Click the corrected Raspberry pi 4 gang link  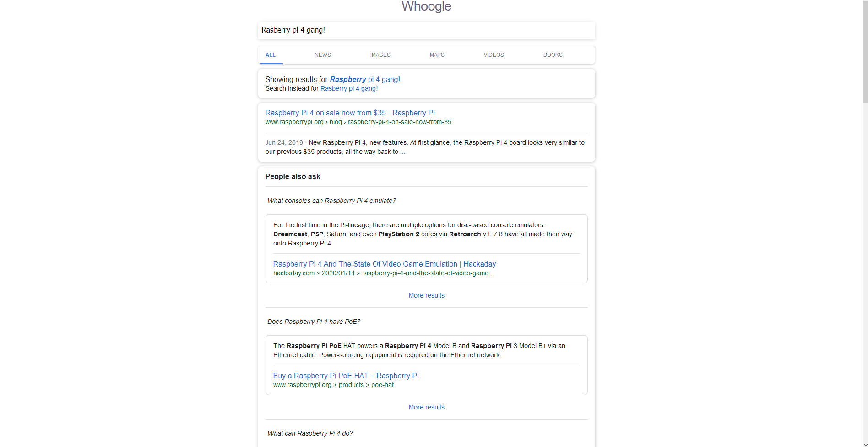[364, 80]
